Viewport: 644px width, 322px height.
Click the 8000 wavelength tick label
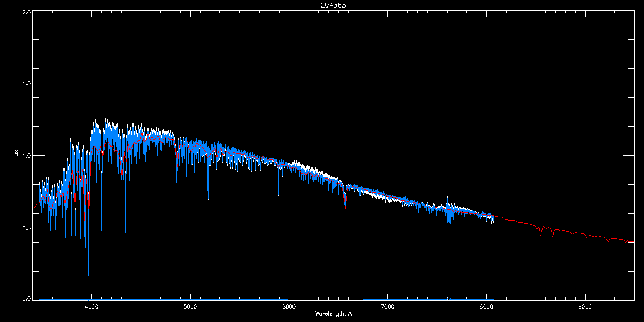pyautogui.click(x=486, y=307)
